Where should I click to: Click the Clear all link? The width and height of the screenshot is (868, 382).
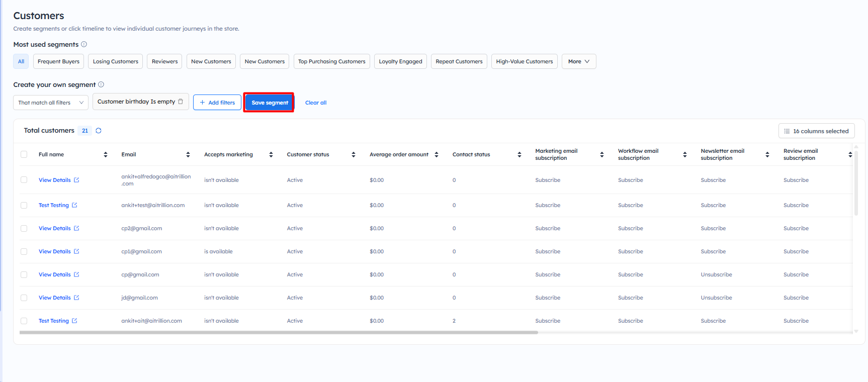pyautogui.click(x=316, y=103)
